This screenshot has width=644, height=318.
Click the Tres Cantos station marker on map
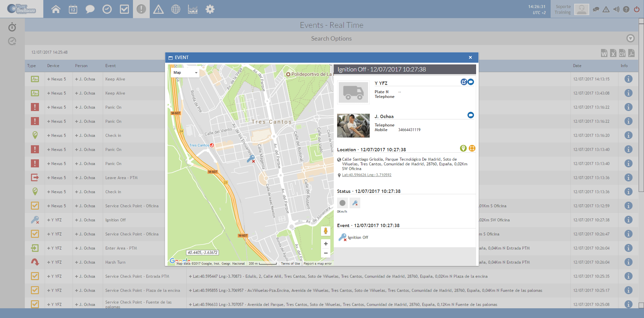tap(212, 145)
